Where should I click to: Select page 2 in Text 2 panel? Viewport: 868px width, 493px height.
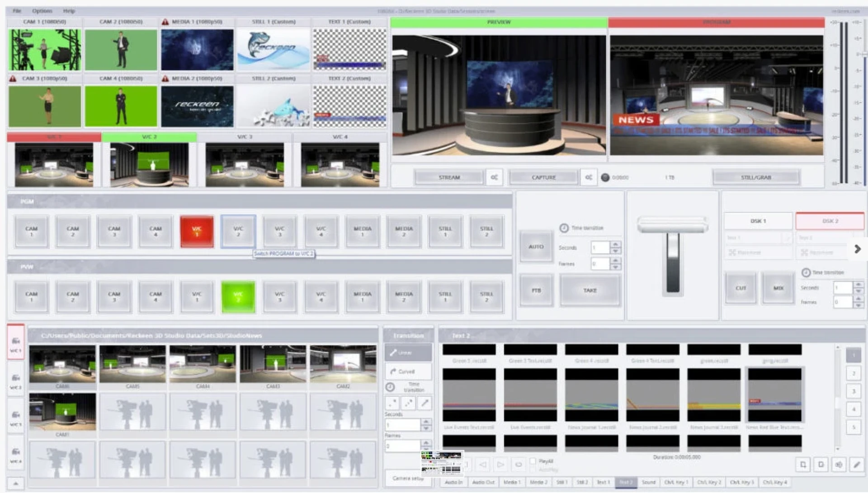click(854, 373)
